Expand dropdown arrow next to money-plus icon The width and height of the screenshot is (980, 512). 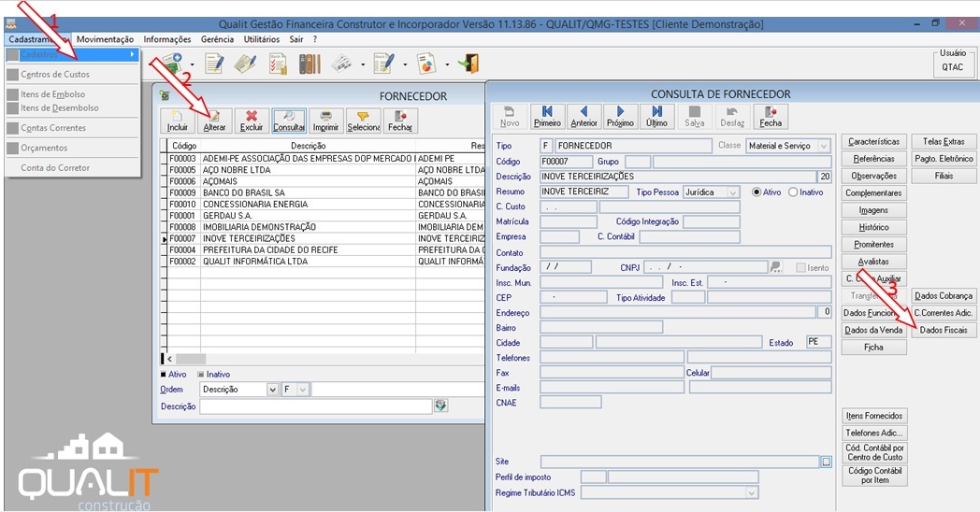(192, 64)
